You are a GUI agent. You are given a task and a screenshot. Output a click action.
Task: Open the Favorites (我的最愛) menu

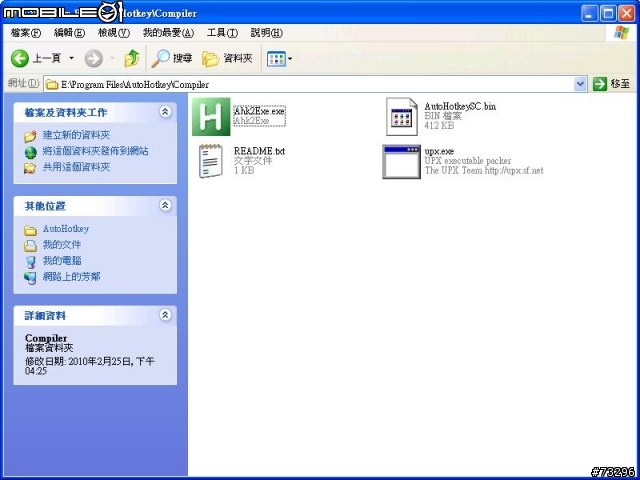pyautogui.click(x=168, y=33)
